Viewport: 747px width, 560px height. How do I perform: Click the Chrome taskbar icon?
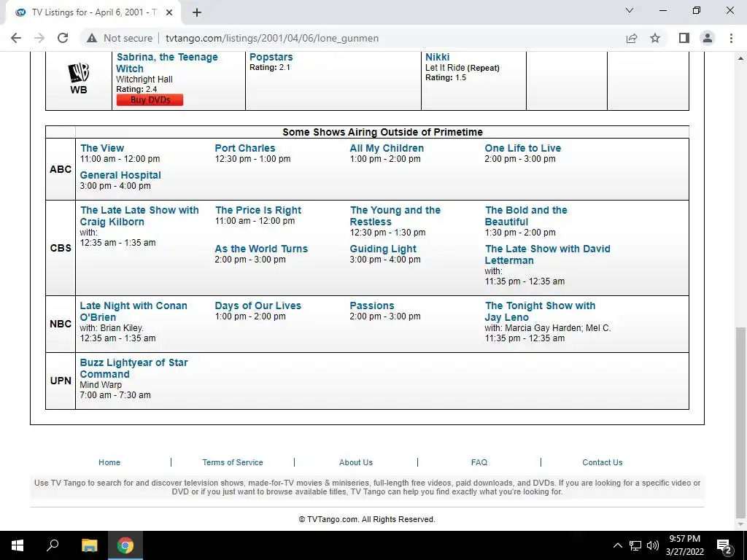125,545
